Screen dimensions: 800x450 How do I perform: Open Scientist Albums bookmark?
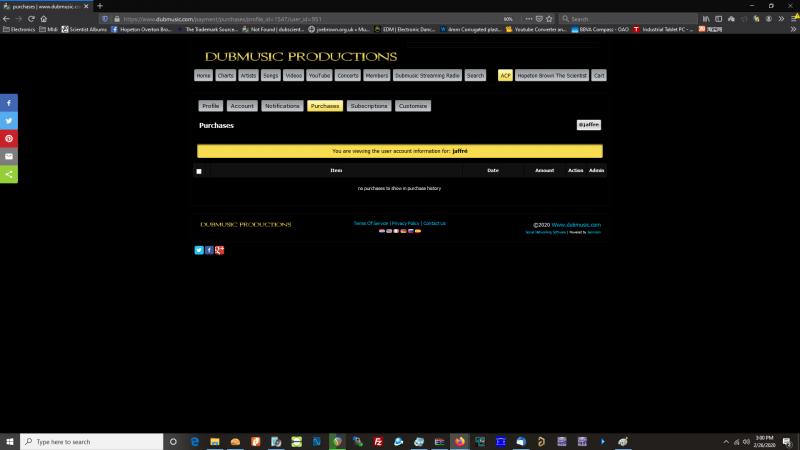(85, 30)
